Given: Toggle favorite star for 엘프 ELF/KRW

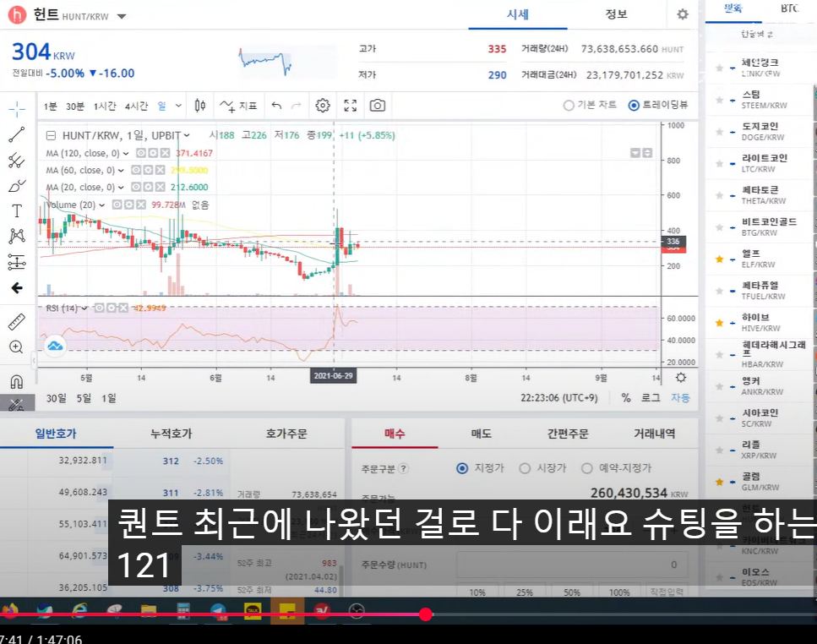Looking at the screenshot, I should [720, 259].
